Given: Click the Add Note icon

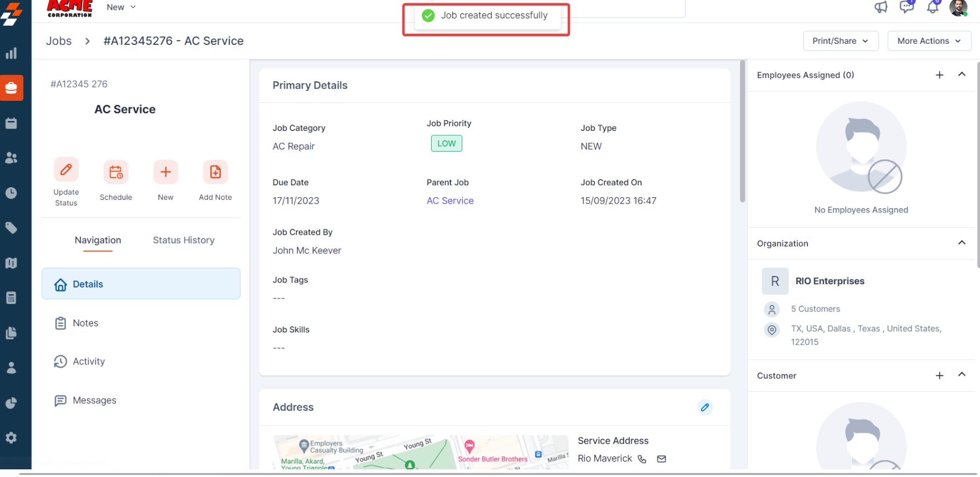Looking at the screenshot, I should pos(215,173).
